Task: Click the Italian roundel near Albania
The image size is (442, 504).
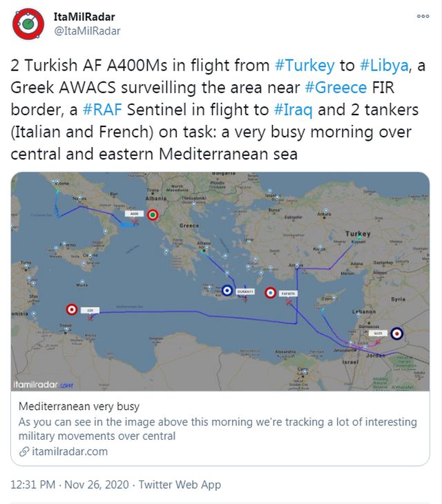Action: (x=154, y=215)
